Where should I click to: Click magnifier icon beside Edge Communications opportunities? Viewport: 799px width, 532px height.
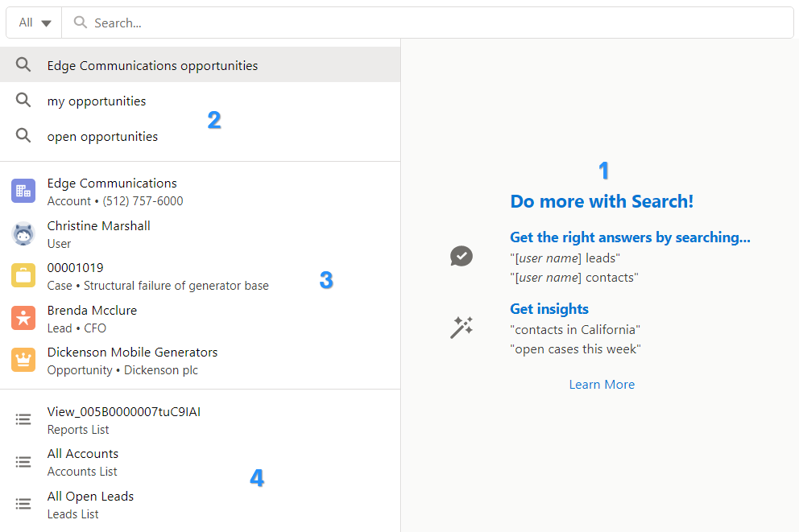[x=23, y=64]
